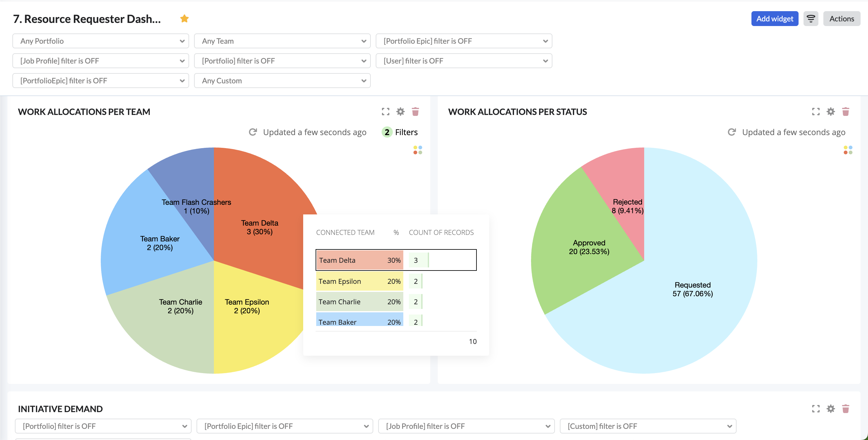Image resolution: width=868 pixels, height=440 pixels.
Task: Click the 2 Filters indicator
Action: coord(400,132)
